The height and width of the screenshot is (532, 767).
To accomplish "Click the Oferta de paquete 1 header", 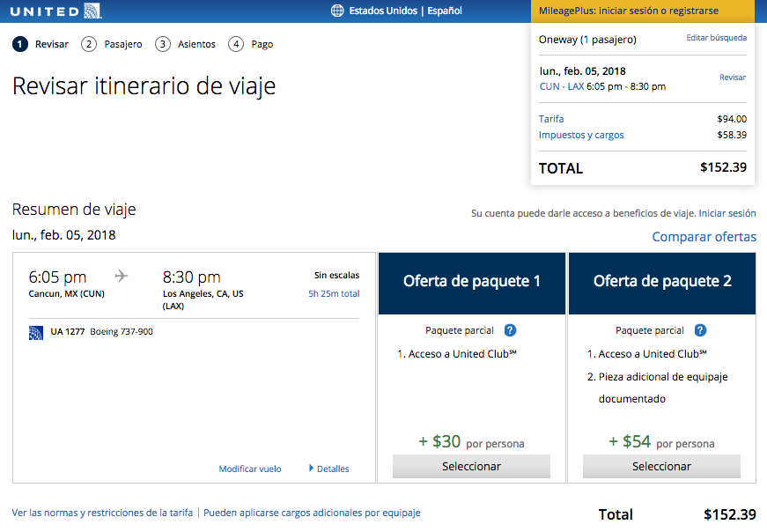I will (x=472, y=284).
